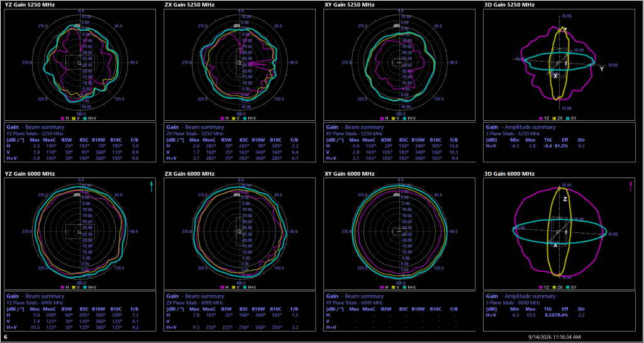644x343 pixels.
Task: Click the H+V legend swatch in ZX Gain 5250 MHz
Action: pos(245,118)
